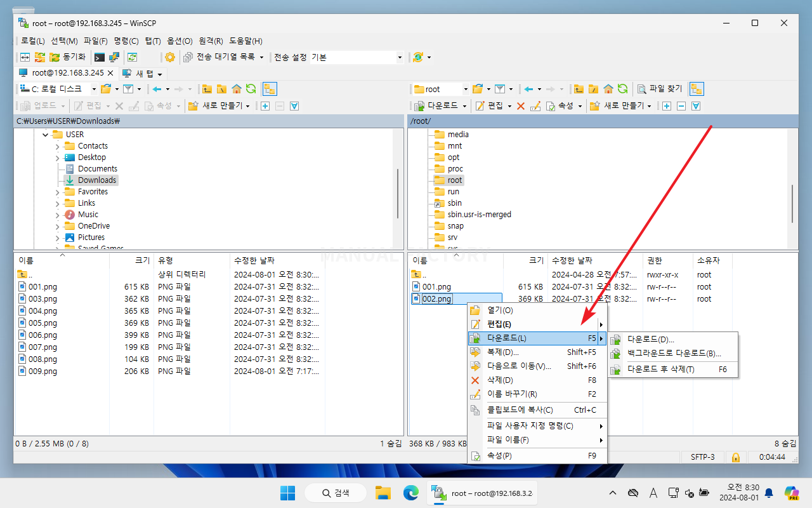812x508 pixels.
Task: Select 다운로드 후 삭제(T) in submenu
Action: point(673,370)
